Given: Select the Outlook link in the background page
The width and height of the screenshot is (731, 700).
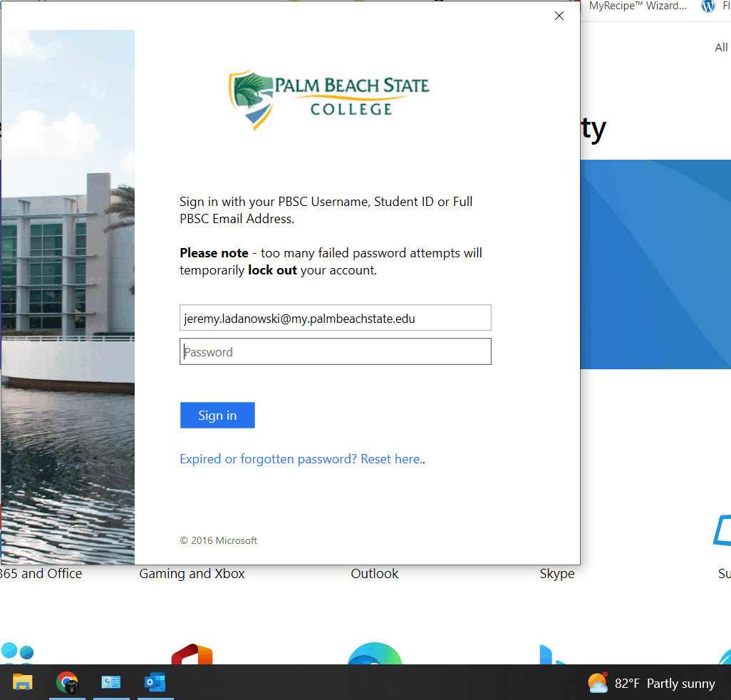Looking at the screenshot, I should coord(374,574).
